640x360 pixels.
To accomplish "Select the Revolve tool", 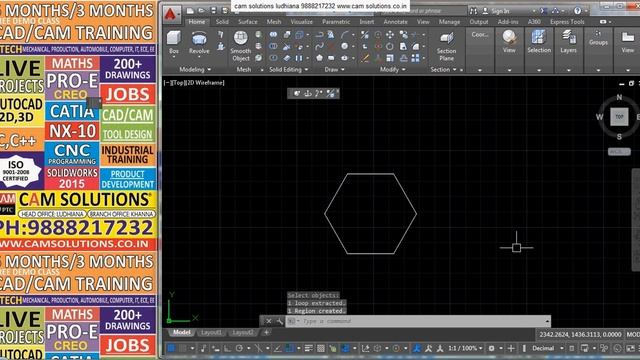I will [199, 42].
